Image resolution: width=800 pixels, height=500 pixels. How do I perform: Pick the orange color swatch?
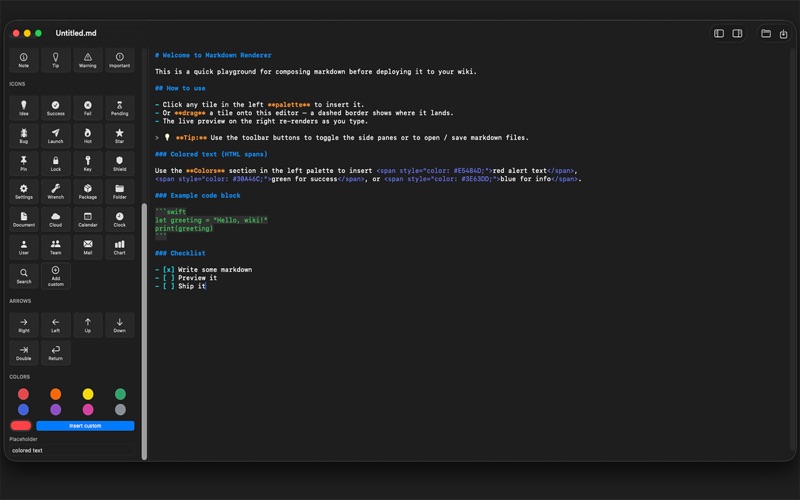tap(56, 394)
